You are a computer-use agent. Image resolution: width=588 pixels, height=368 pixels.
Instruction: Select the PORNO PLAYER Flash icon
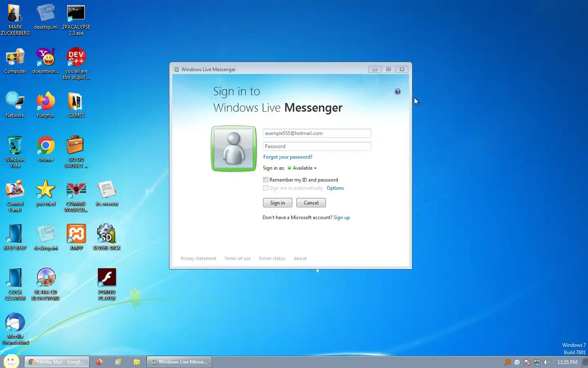click(107, 285)
